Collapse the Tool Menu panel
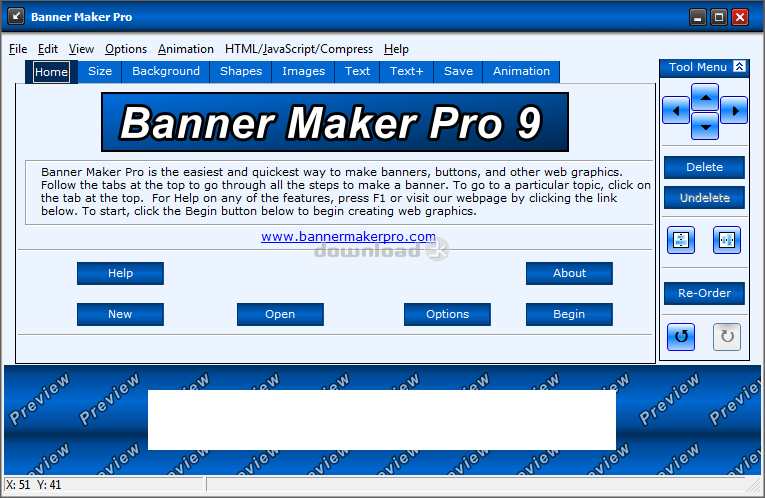765x498 pixels. tap(740, 67)
